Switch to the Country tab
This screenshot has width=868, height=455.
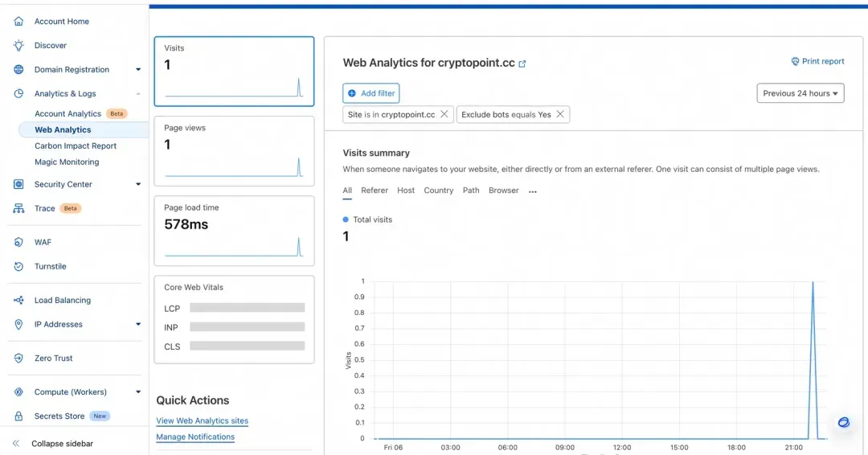pos(439,191)
